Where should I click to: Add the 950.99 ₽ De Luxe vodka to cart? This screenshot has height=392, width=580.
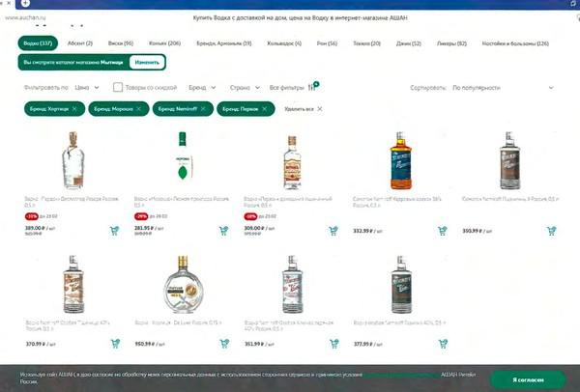224,344
